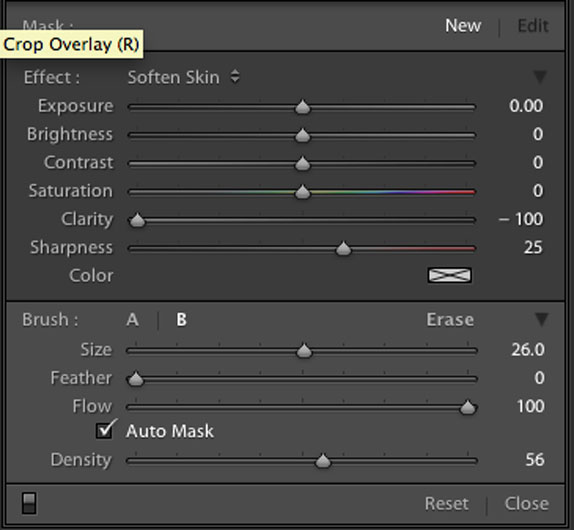Collapse the Brush section disclosure triangle
Screen dimensions: 574x530
541,319
